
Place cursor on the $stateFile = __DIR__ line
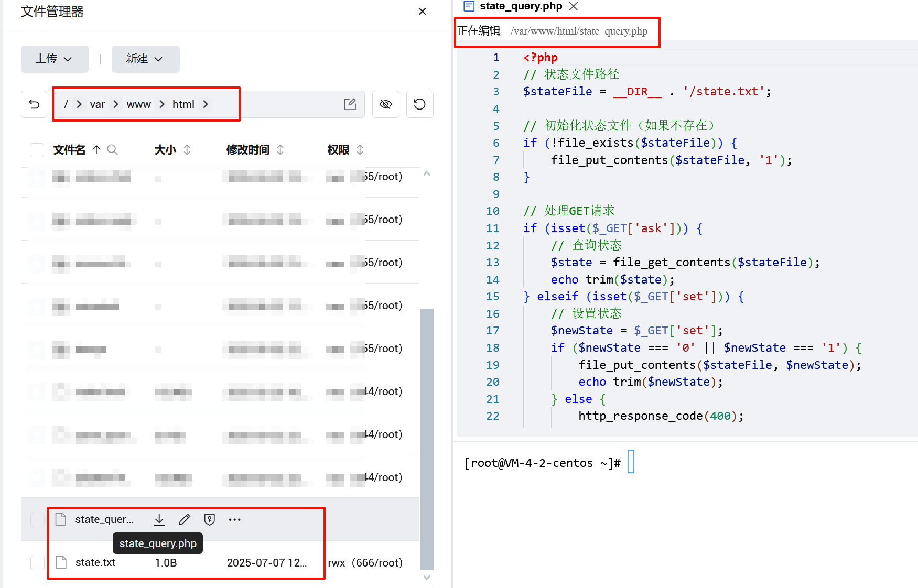pos(647,92)
